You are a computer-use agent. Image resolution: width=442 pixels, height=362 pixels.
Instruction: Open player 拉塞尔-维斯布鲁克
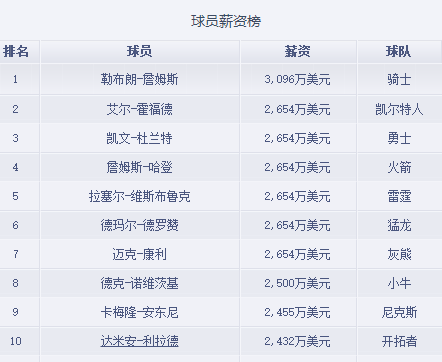tap(139, 196)
